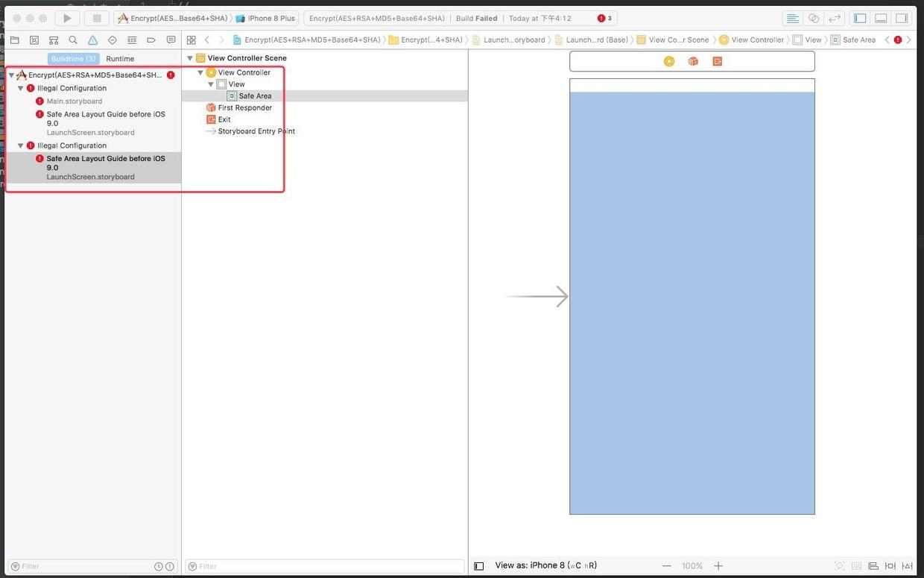Switch to the Runtime issues tab
This screenshot has height=578, width=924.
coord(120,59)
